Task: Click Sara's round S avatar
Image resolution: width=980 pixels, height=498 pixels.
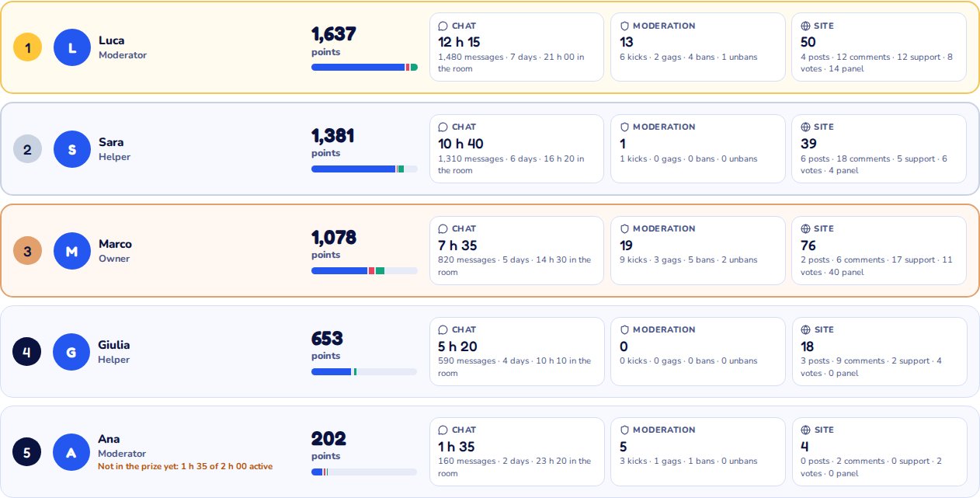Action: coord(72,149)
